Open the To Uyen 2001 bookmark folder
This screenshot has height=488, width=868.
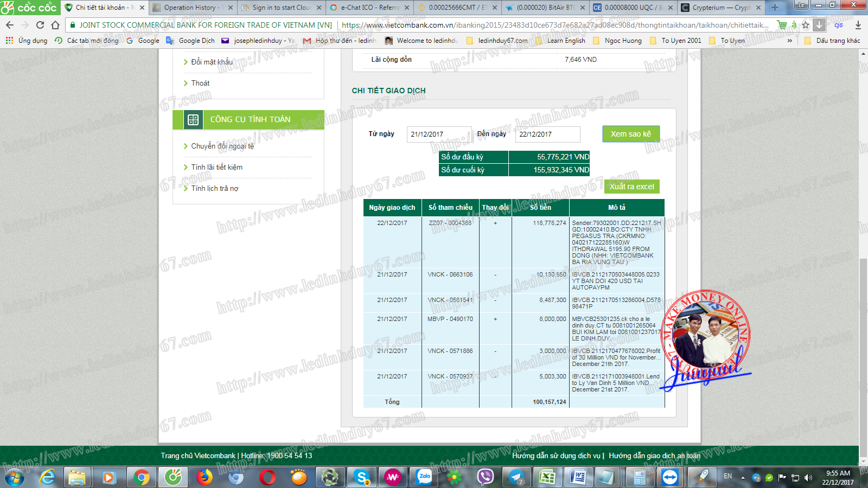click(x=675, y=41)
